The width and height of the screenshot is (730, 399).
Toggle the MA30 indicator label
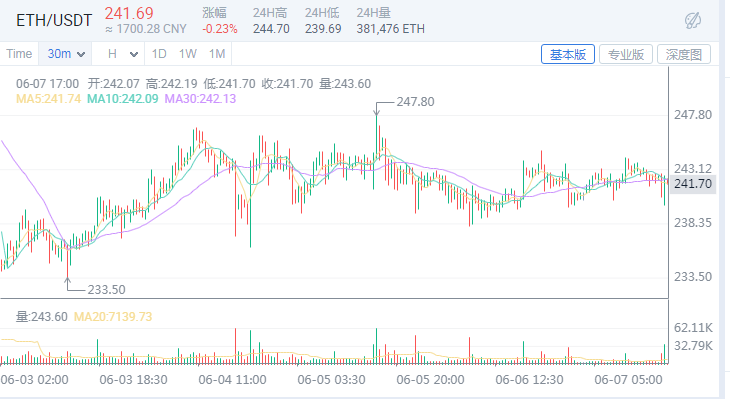point(200,99)
